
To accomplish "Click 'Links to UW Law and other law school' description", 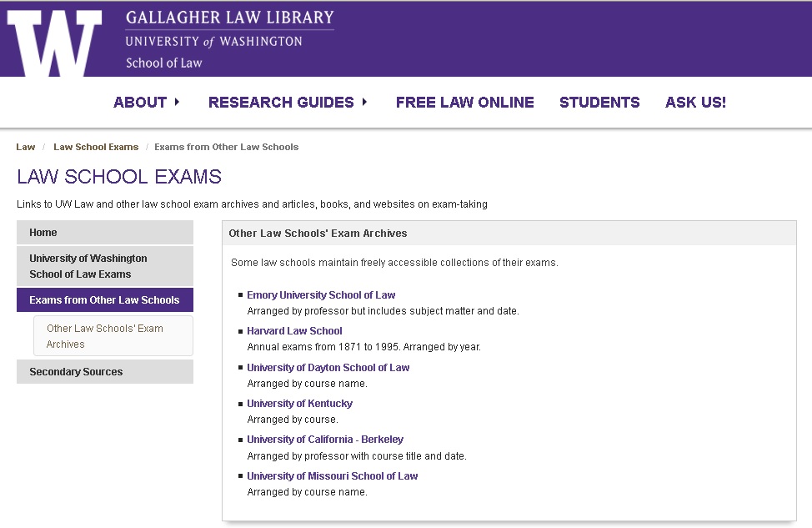I will [252, 204].
